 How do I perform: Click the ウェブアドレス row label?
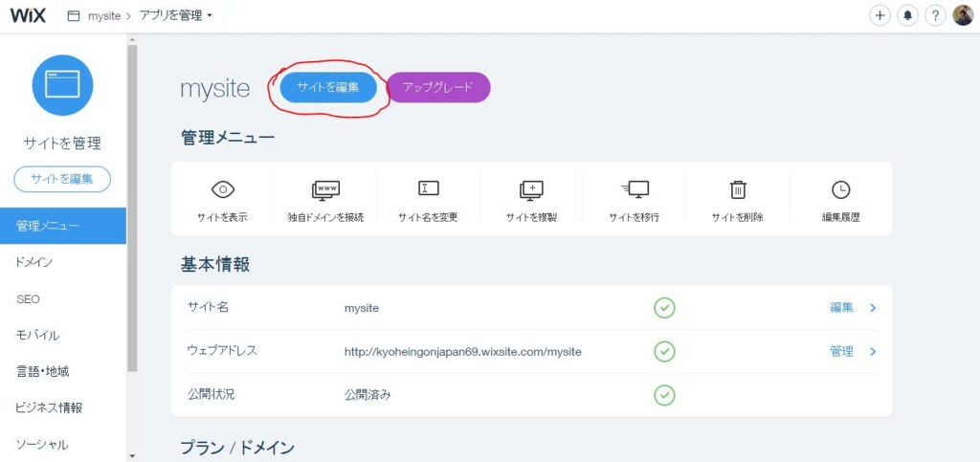[222, 350]
